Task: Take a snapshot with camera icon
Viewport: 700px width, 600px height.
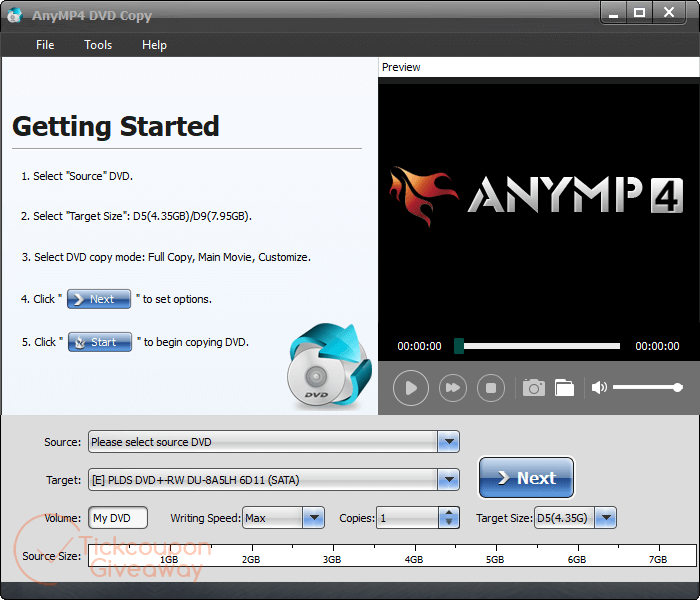Action: pos(533,388)
